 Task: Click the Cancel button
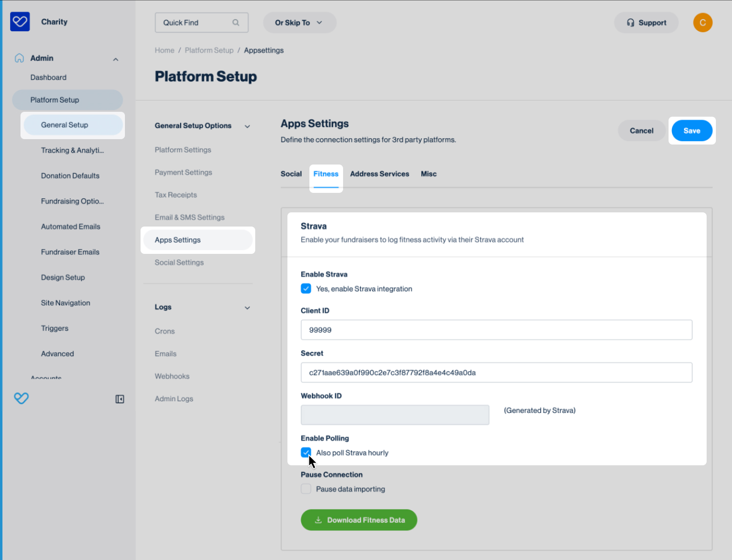[x=641, y=130]
